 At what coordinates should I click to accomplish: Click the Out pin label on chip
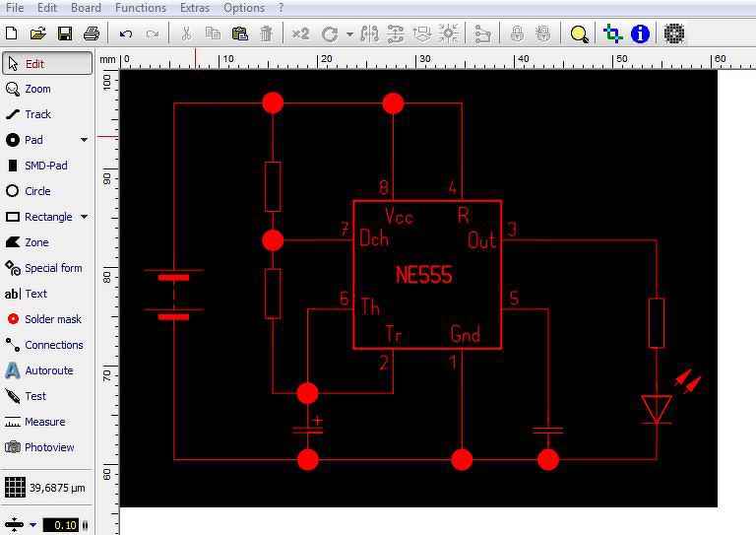(481, 240)
